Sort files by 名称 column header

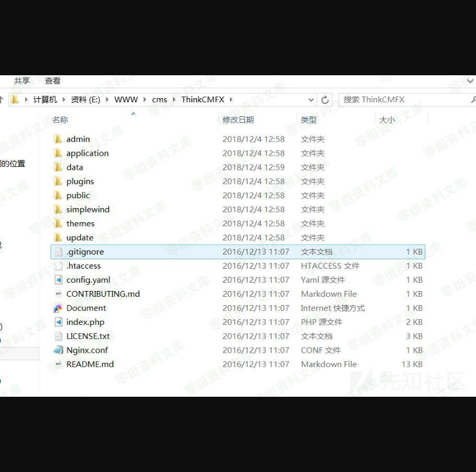point(60,120)
